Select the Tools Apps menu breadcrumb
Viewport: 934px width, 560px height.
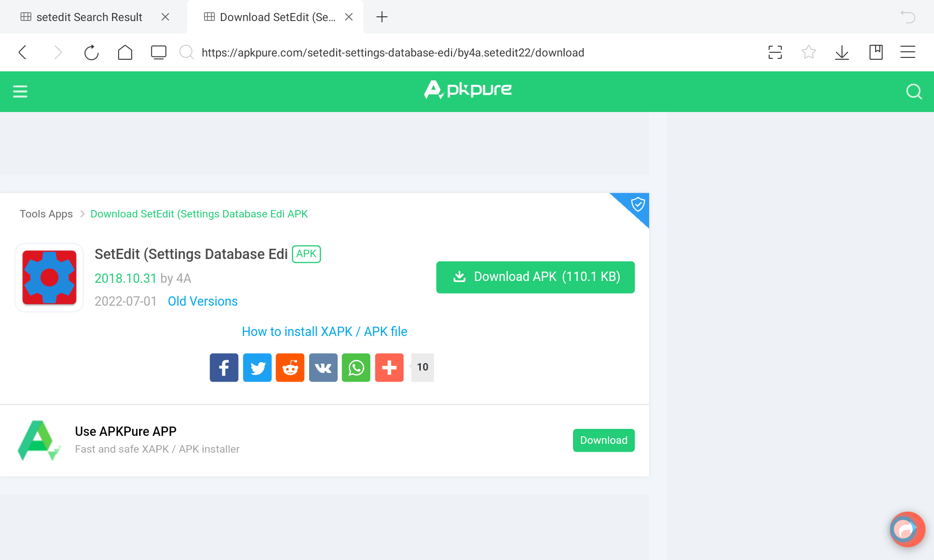[45, 213]
